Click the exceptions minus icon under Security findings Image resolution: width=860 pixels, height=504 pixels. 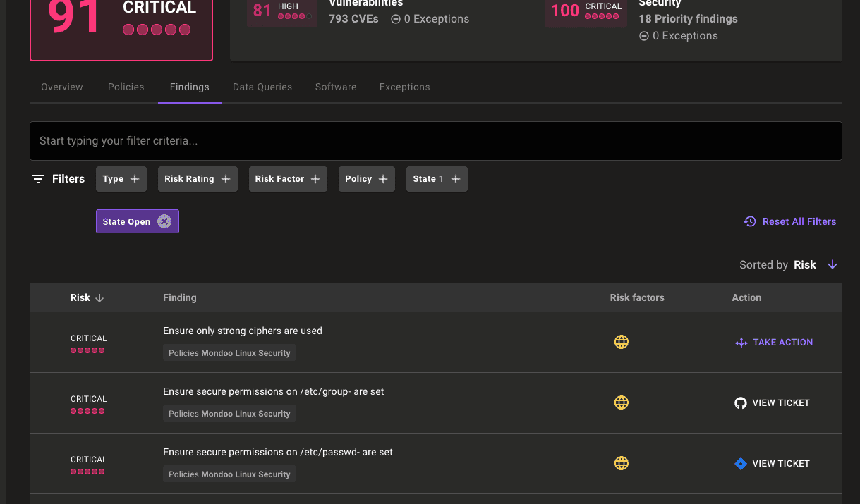click(644, 35)
